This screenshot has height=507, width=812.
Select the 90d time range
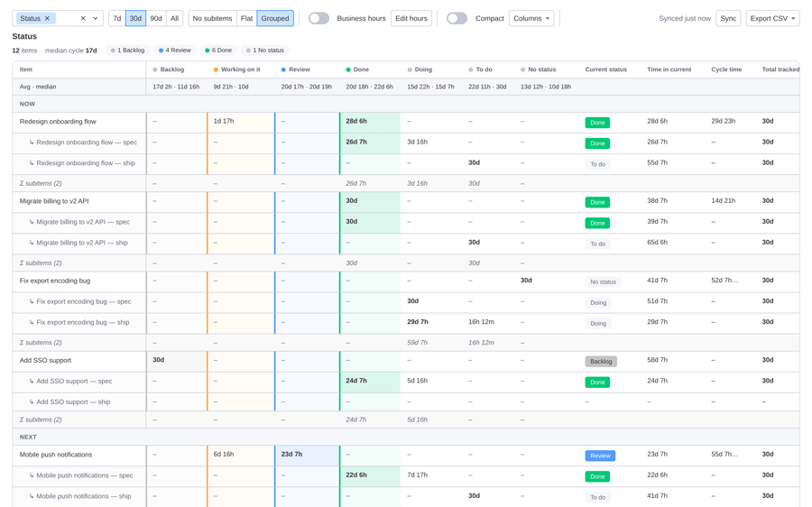156,18
